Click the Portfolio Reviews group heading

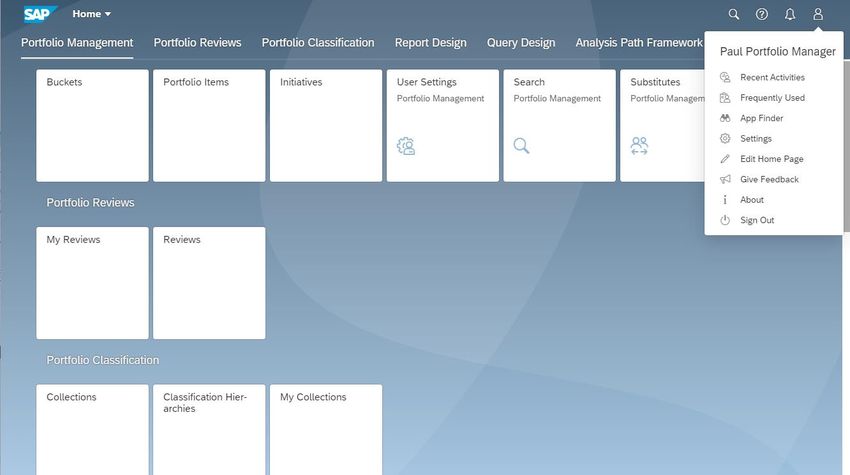[91, 203]
